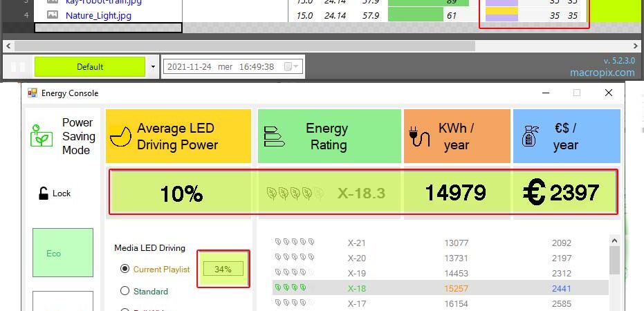Select the Current Playlist radio button
644x311 pixels.
[x=125, y=269]
